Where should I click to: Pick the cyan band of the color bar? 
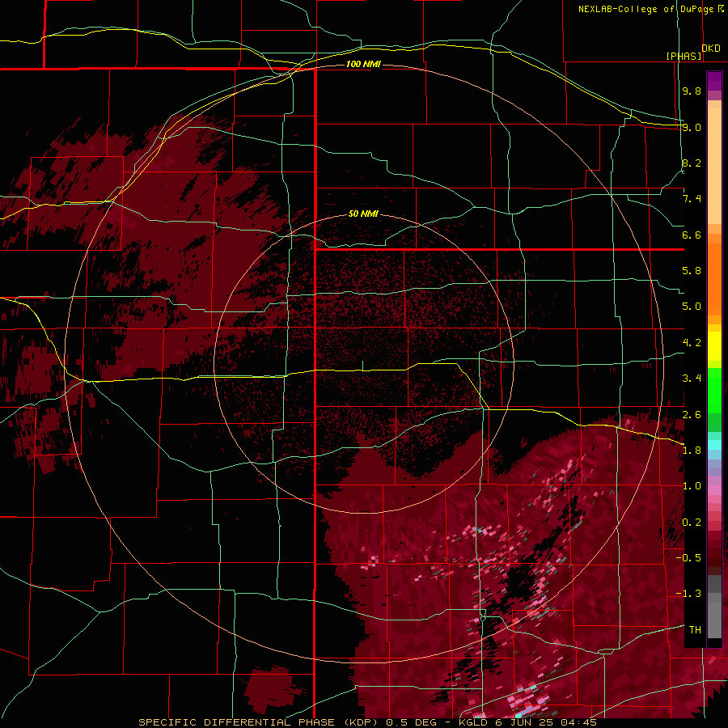tap(714, 445)
